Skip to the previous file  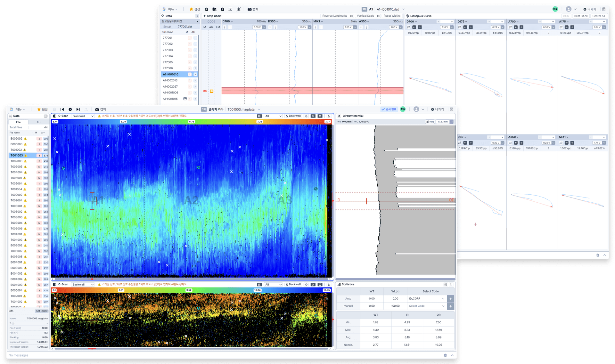(62, 109)
